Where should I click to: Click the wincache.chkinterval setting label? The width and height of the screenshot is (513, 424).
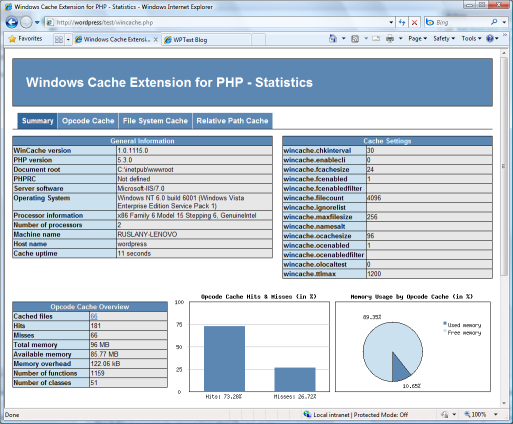click(x=317, y=151)
